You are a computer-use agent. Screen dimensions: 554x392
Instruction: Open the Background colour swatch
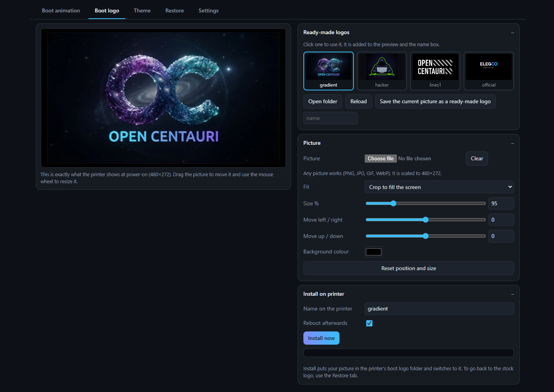(x=374, y=252)
